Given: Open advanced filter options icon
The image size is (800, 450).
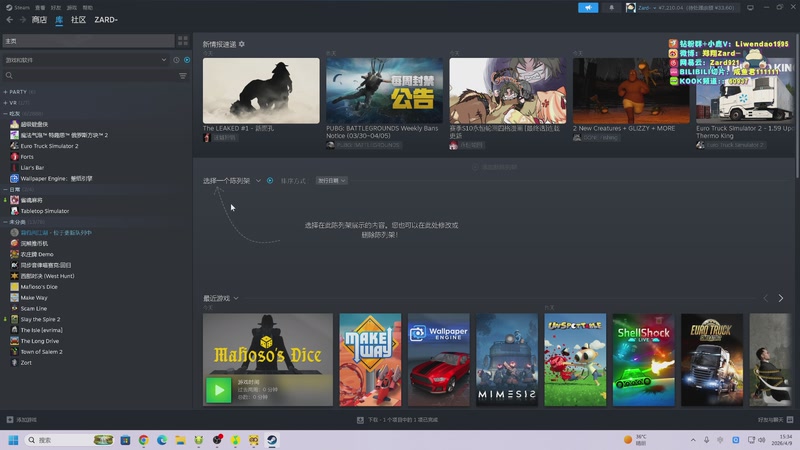Looking at the screenshot, I should [x=183, y=76].
